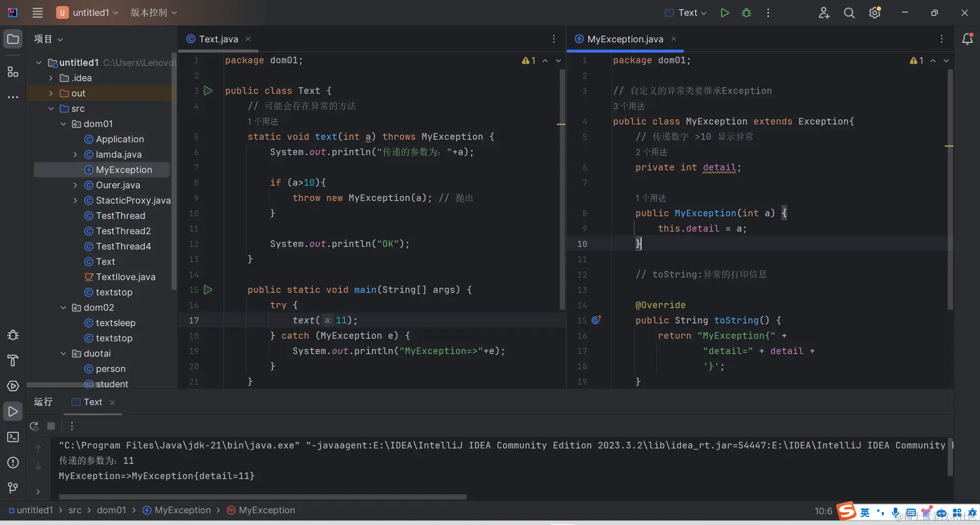Close the MyException.java tab

click(674, 39)
